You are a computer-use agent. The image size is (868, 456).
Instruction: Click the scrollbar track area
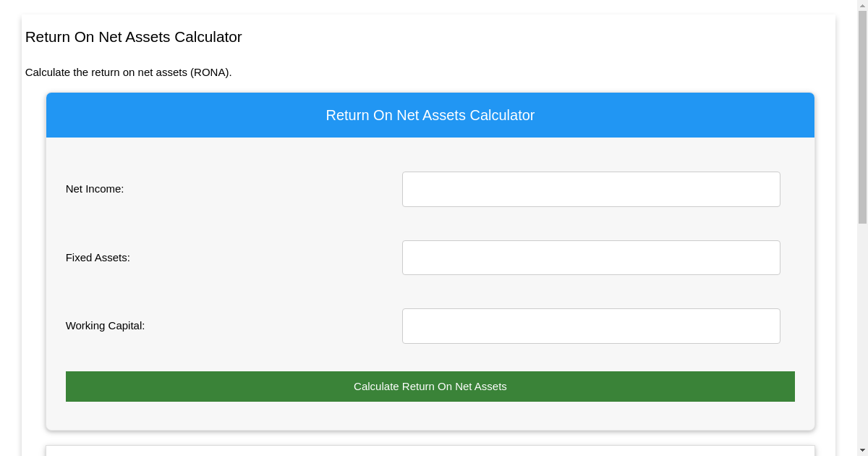tap(862, 326)
